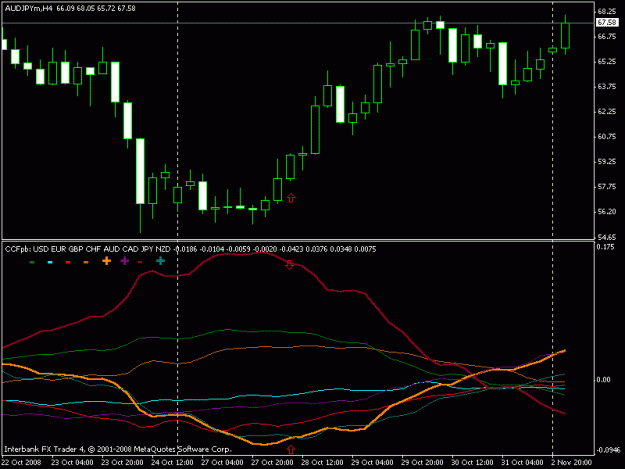Click the 65.25 price scale label
The height and width of the screenshot is (469, 625).
point(607,62)
